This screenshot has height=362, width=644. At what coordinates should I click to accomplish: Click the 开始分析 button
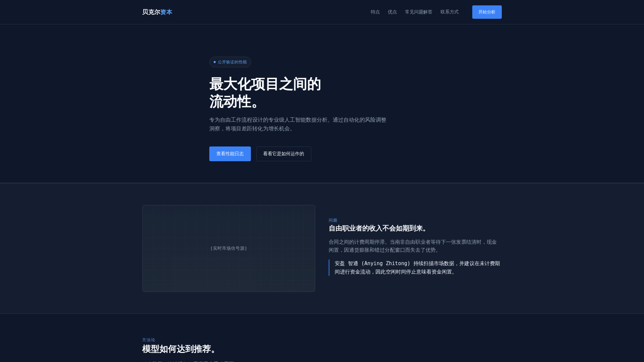click(x=487, y=12)
